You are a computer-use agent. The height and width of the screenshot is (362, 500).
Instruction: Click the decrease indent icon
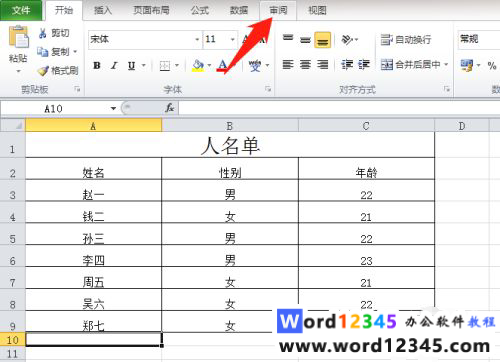coord(347,64)
